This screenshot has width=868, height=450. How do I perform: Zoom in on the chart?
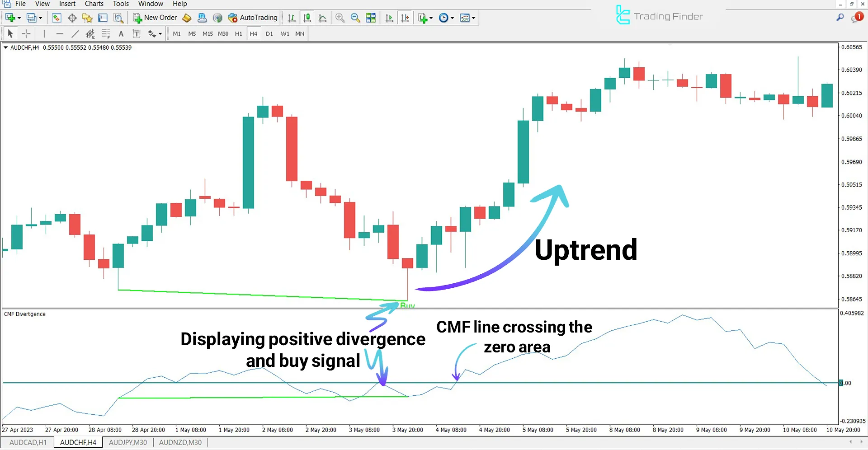[340, 18]
